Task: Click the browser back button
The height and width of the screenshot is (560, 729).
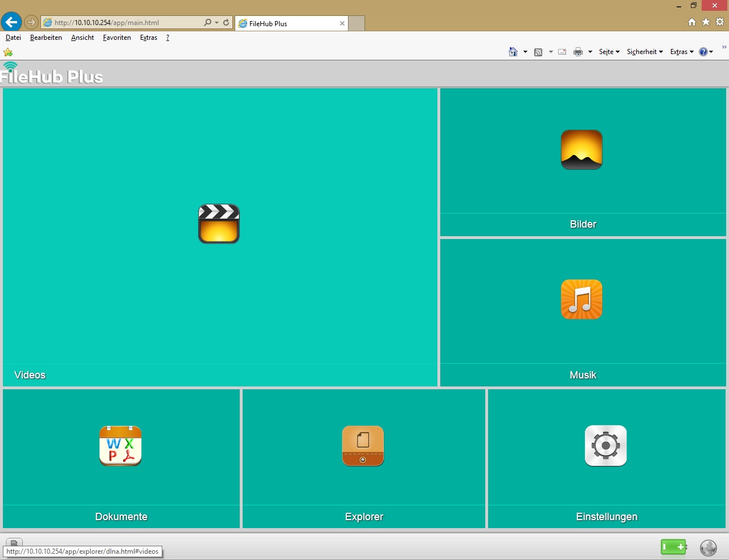Action: [11, 22]
